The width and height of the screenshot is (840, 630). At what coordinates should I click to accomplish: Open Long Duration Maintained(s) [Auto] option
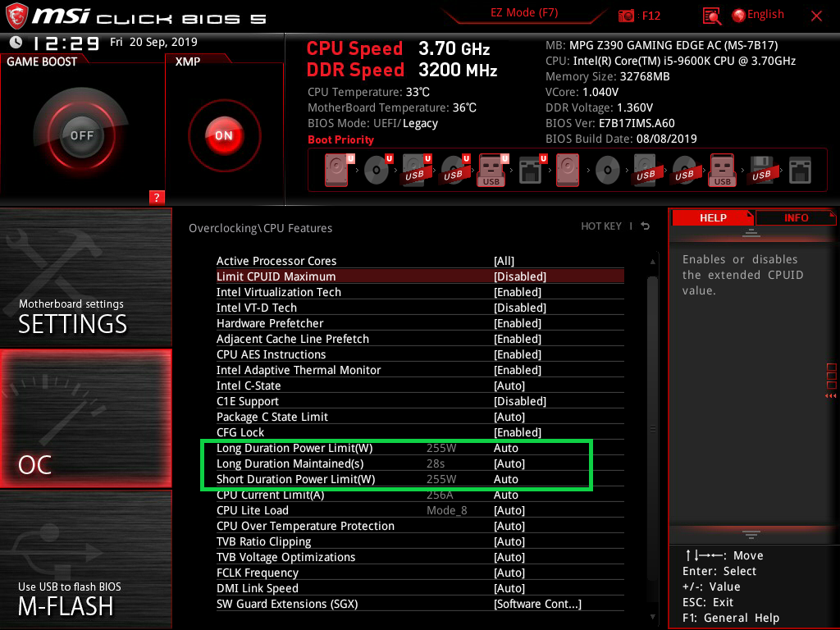click(x=420, y=463)
